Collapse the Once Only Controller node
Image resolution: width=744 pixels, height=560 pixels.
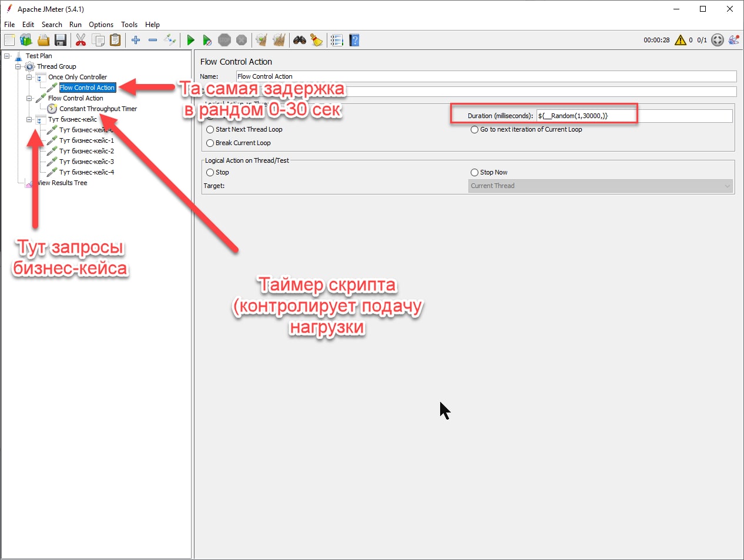pos(29,77)
